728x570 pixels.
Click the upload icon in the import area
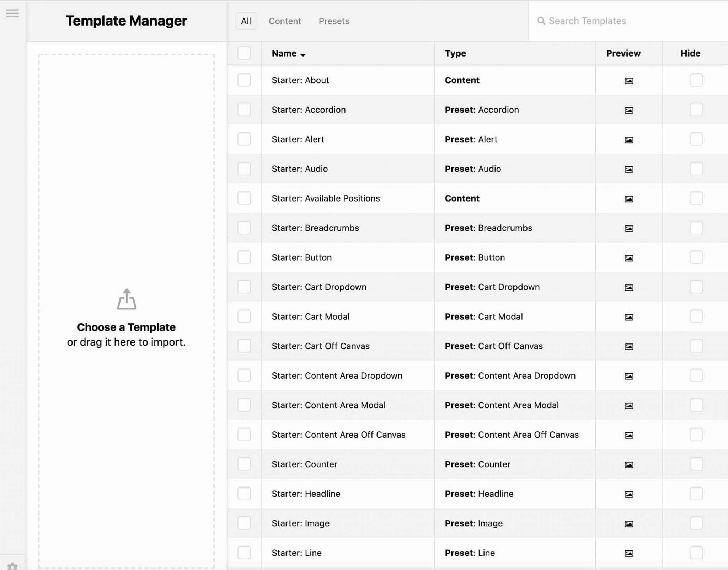coord(127,299)
